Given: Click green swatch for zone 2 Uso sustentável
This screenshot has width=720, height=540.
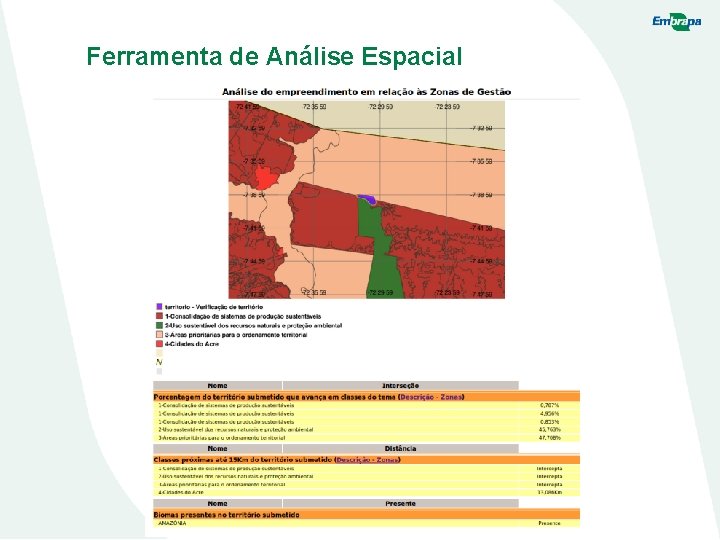Looking at the screenshot, I should 159,325.
